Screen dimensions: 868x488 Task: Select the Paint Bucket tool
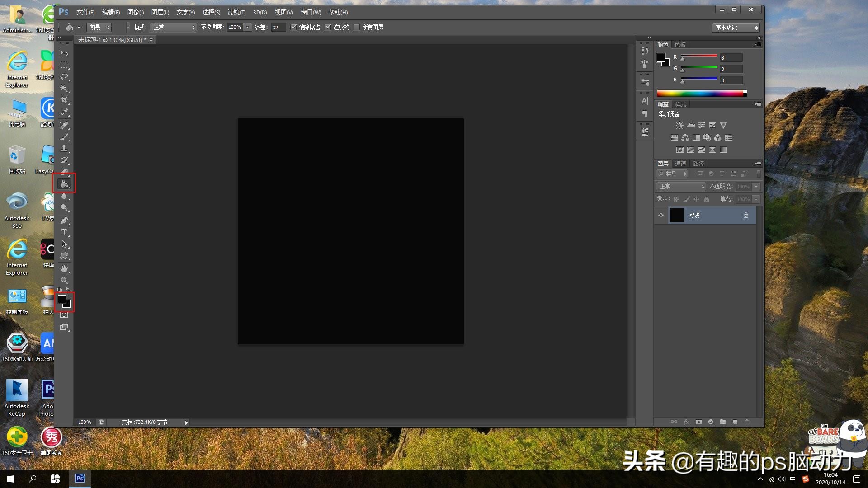pos(64,184)
